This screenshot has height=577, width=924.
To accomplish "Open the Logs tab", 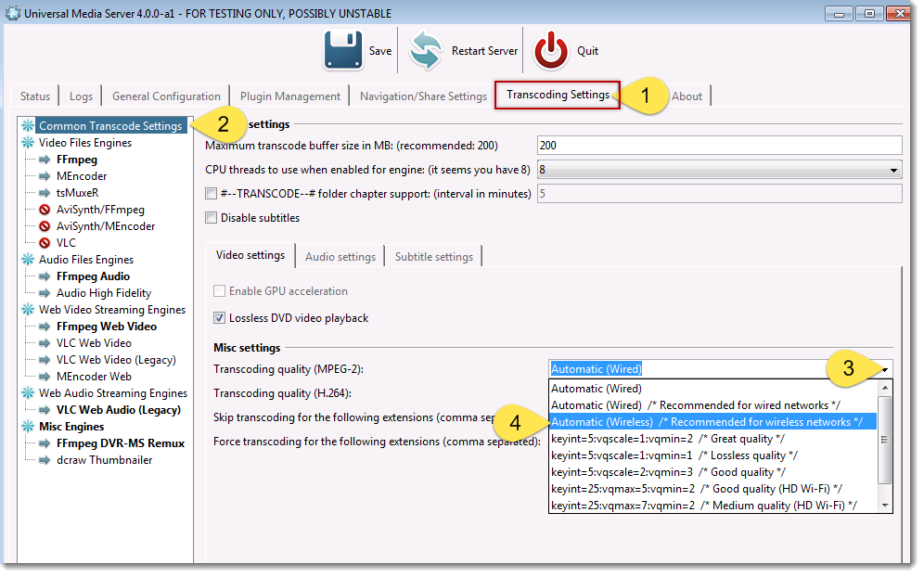I will [x=81, y=96].
